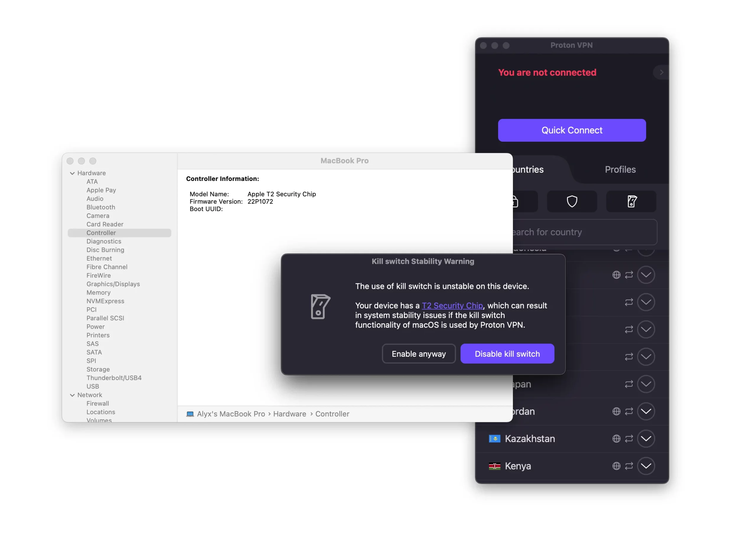
Task: Click the T2 Security Chip hyperlink
Action: click(x=452, y=305)
